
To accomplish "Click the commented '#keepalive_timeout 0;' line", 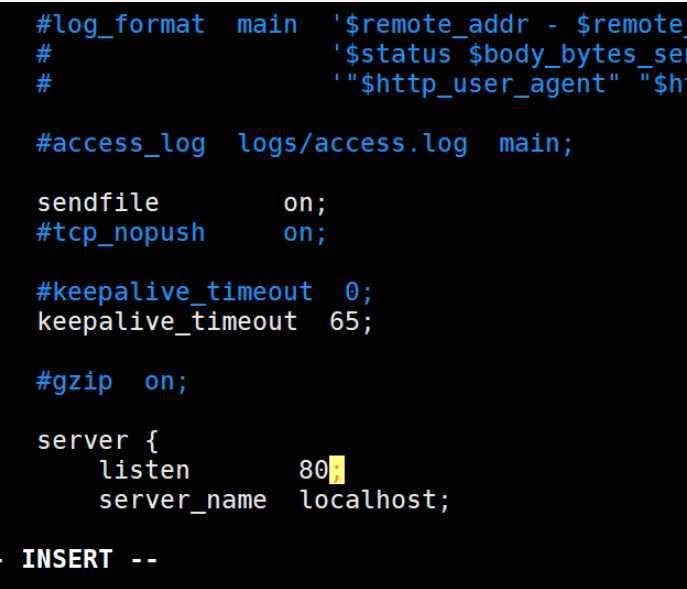I will point(205,291).
